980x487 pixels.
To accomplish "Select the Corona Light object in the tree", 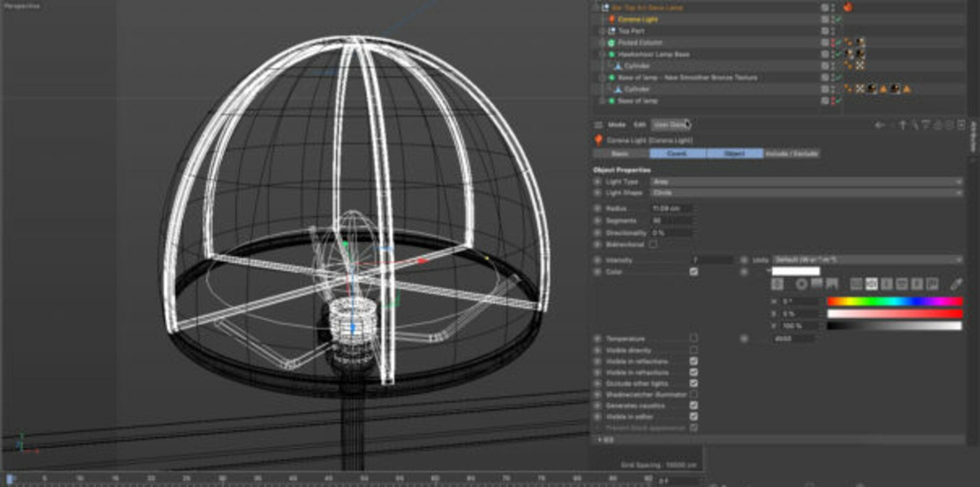I will (x=638, y=19).
